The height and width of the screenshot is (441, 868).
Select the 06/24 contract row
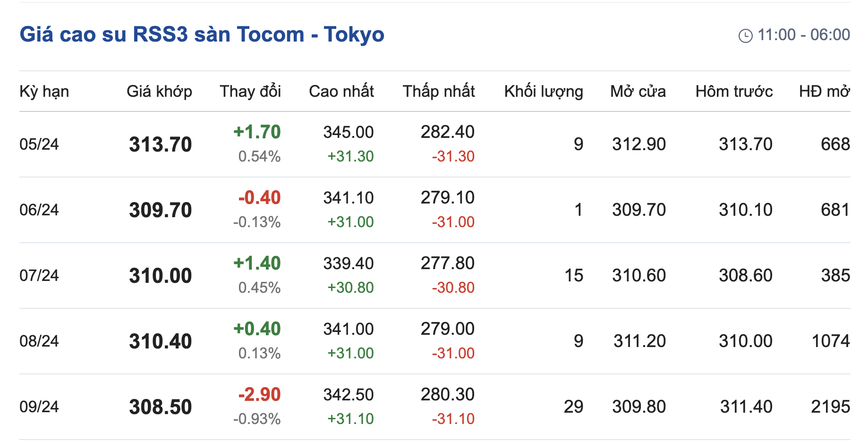click(39, 210)
